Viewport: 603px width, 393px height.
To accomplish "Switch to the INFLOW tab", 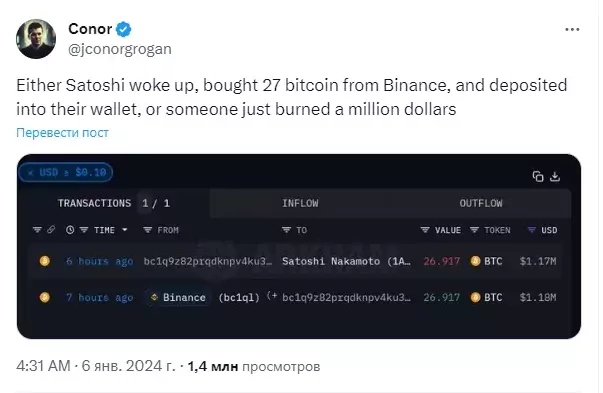I will [300, 203].
